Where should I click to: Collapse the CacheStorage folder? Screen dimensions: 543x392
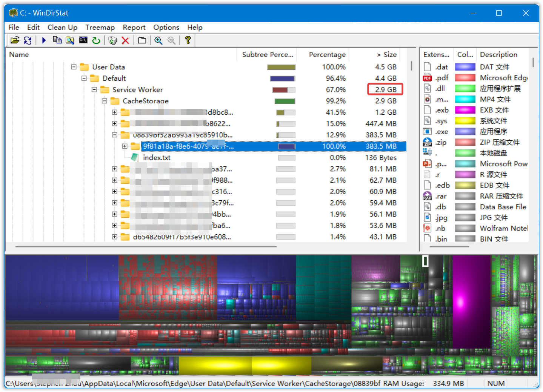pos(104,101)
